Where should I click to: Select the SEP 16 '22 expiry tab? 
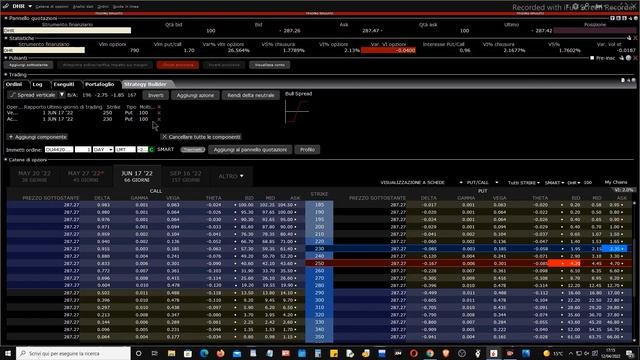186,176
